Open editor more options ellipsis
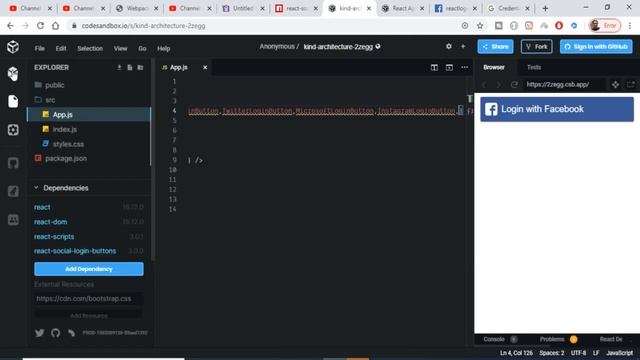 click(x=464, y=67)
